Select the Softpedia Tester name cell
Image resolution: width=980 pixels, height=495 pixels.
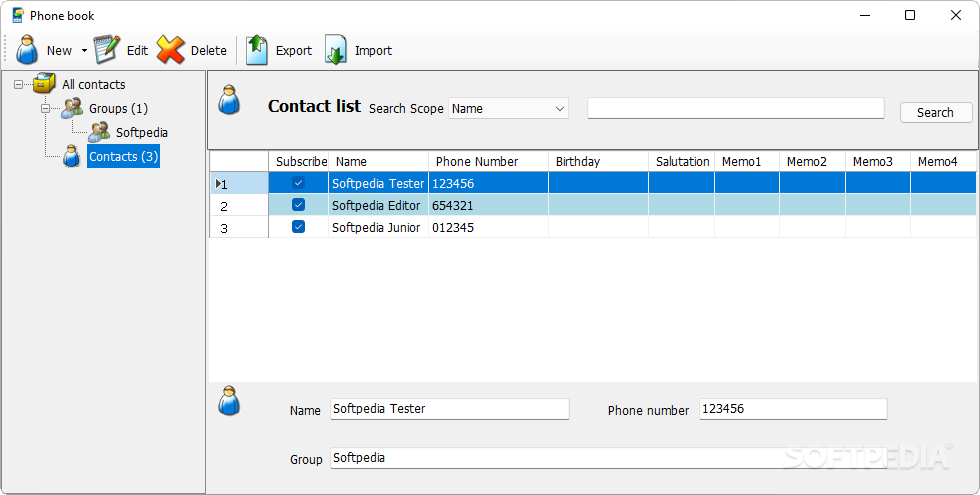[379, 183]
